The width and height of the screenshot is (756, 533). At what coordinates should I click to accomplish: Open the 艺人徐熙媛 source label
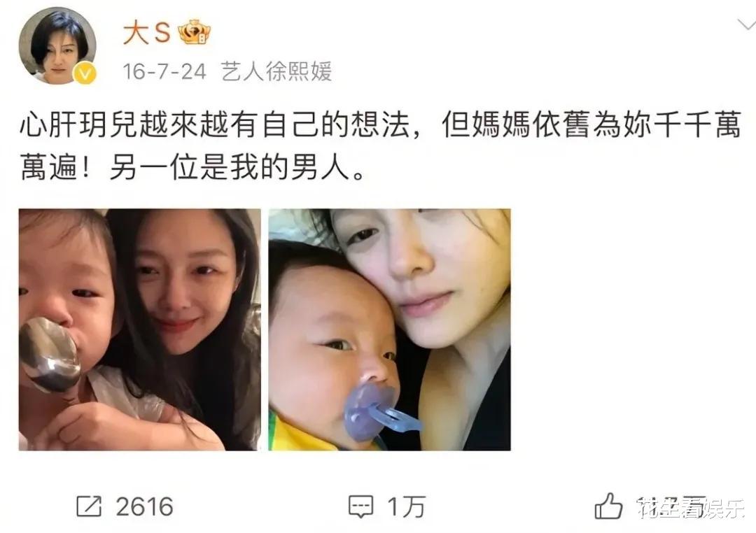click(x=276, y=72)
